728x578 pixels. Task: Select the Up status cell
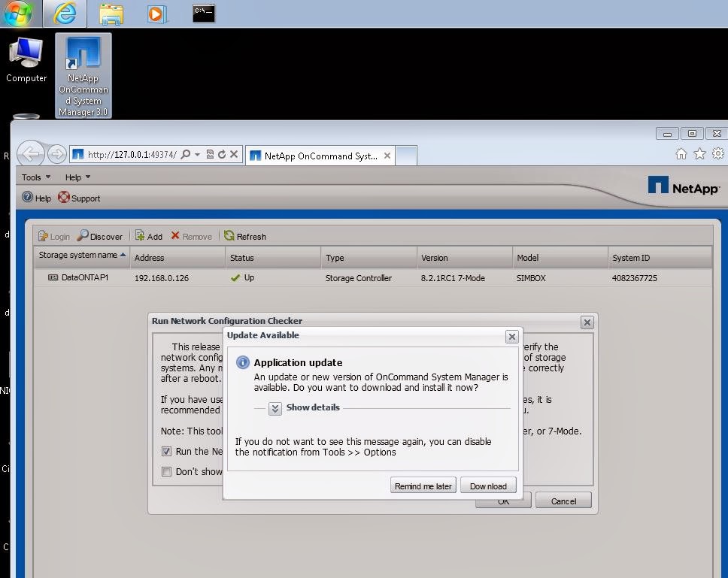coord(242,277)
